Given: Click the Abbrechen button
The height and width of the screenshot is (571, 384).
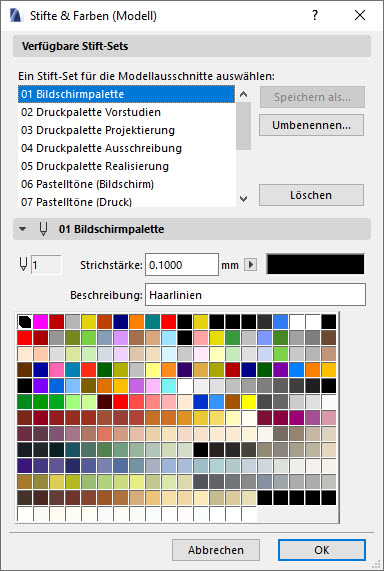Looking at the screenshot, I should coord(216,550).
